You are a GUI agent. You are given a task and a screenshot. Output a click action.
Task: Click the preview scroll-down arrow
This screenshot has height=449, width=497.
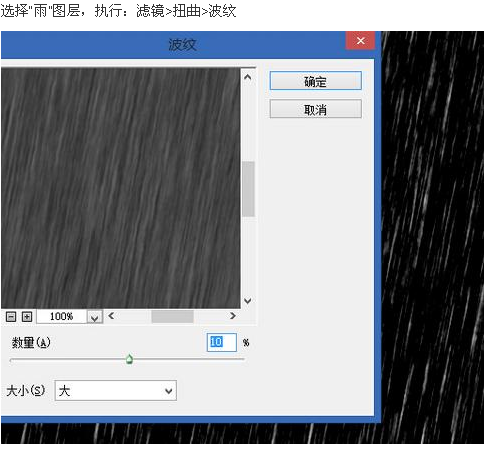(x=247, y=301)
